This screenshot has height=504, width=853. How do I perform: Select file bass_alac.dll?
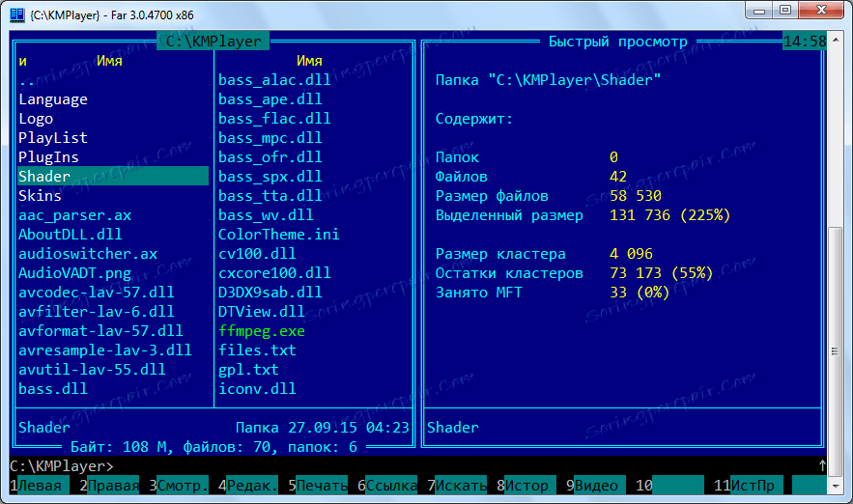point(274,80)
